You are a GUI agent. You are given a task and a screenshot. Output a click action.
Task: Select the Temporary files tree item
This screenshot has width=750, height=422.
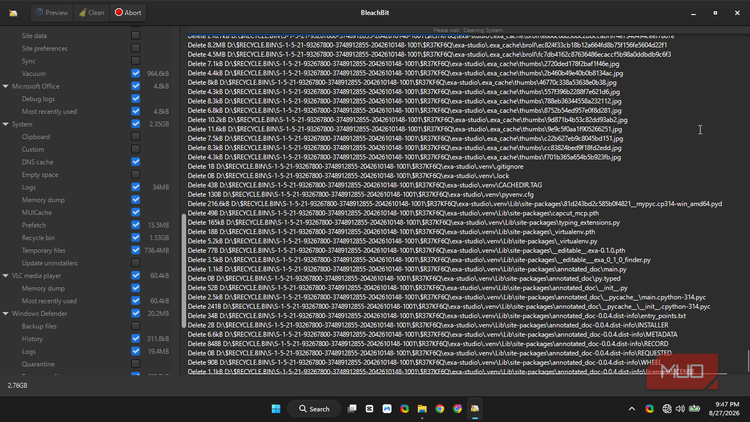44,250
